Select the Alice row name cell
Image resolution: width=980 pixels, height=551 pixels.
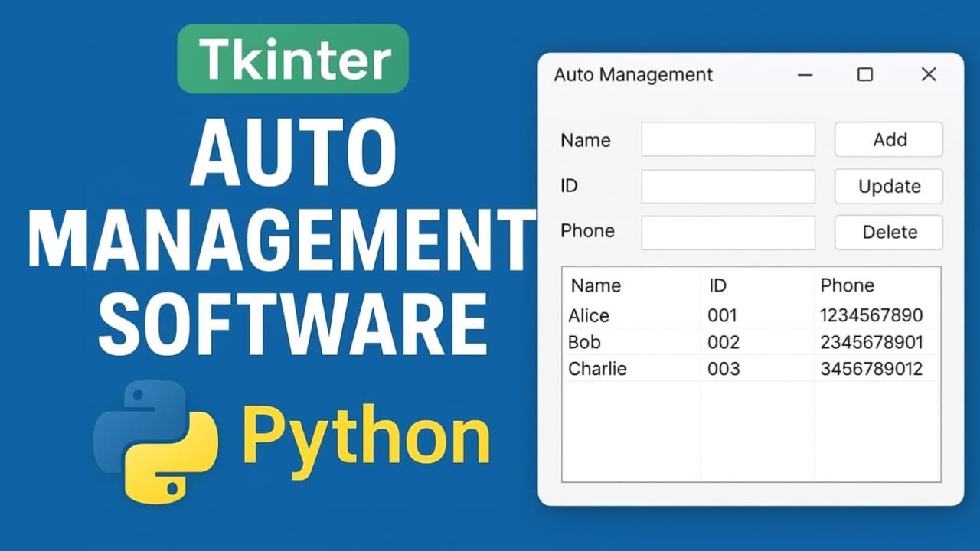point(589,315)
